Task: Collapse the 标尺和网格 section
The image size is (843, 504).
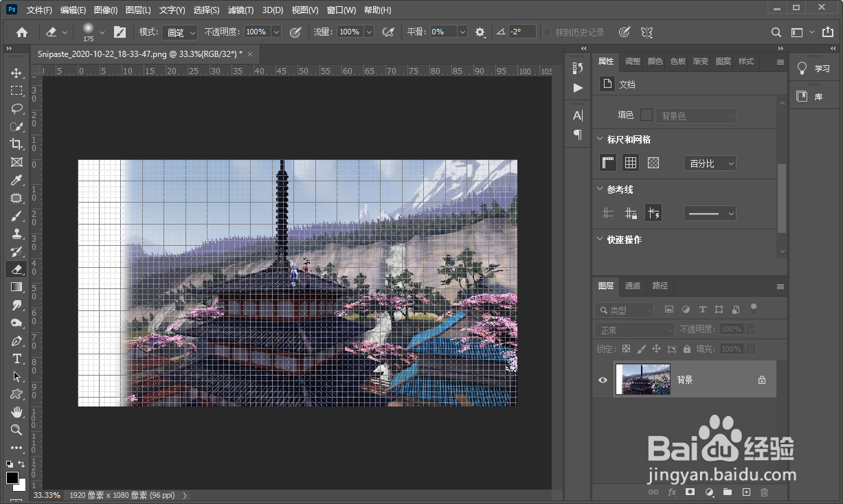Action: click(x=600, y=139)
